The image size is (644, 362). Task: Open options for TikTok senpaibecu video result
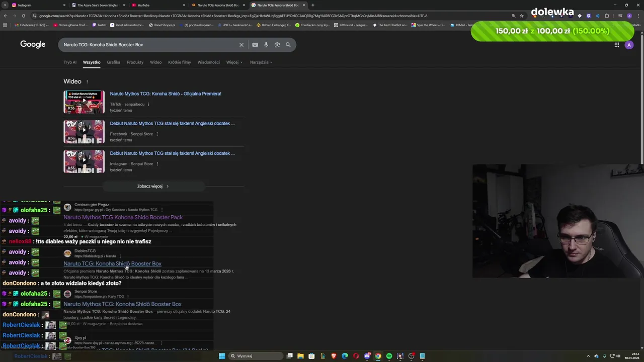tap(148, 105)
